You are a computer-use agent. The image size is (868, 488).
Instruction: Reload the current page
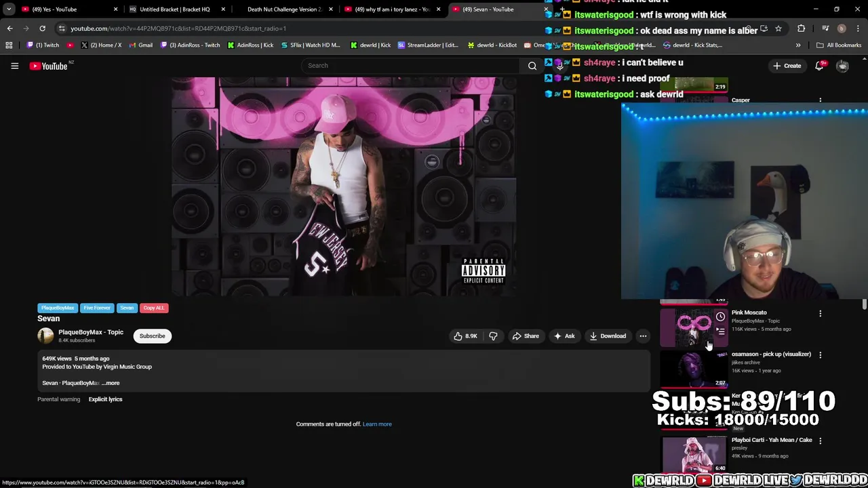pos(42,28)
